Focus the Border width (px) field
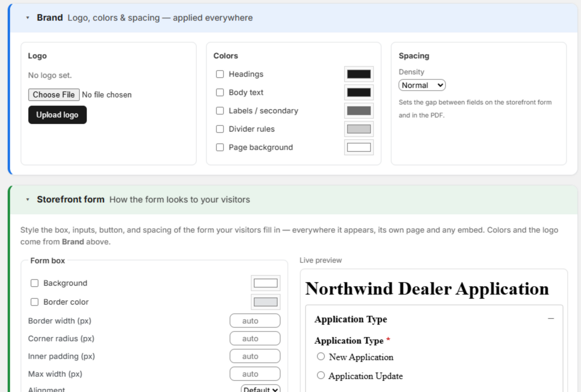Image resolution: width=581 pixels, height=392 pixels. [255, 321]
